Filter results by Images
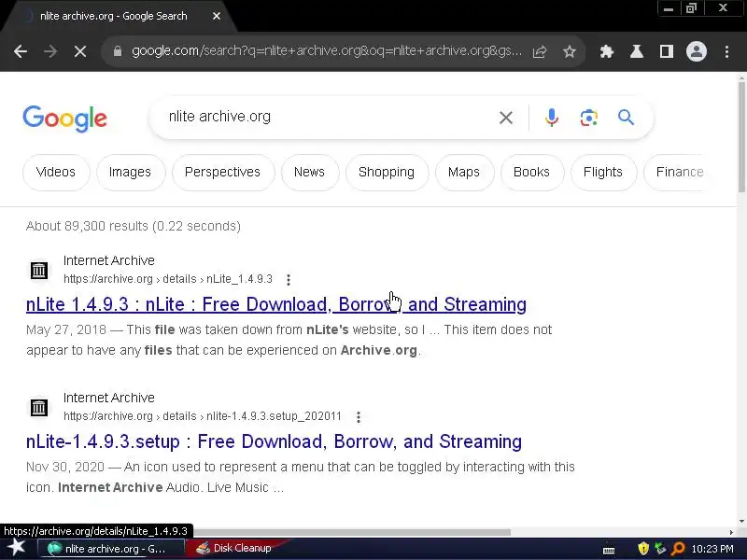Screen dimensions: 747x560 [x=130, y=172]
